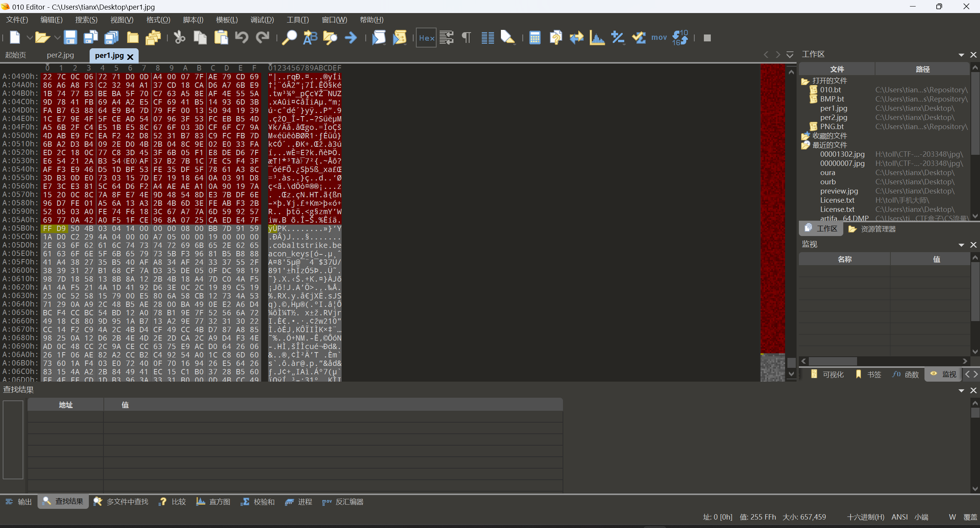Click the mov disassembler toolbar icon
The height and width of the screenshot is (528, 980).
point(659,38)
